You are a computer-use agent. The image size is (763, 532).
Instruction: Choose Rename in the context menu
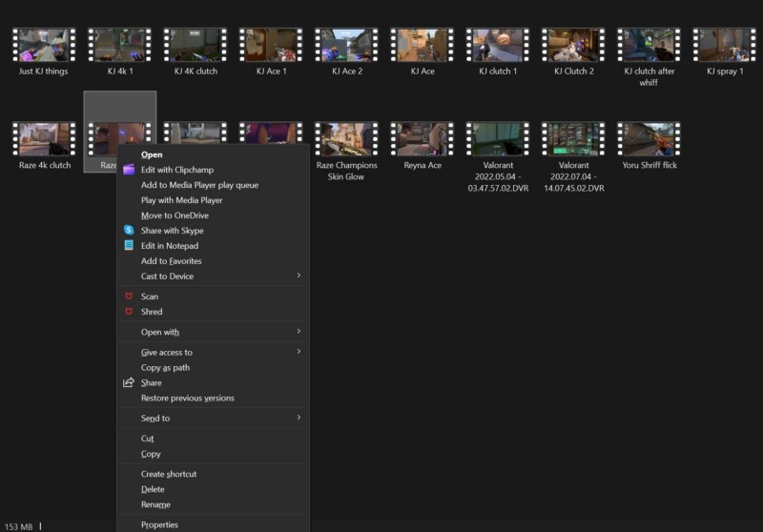pyautogui.click(x=155, y=504)
